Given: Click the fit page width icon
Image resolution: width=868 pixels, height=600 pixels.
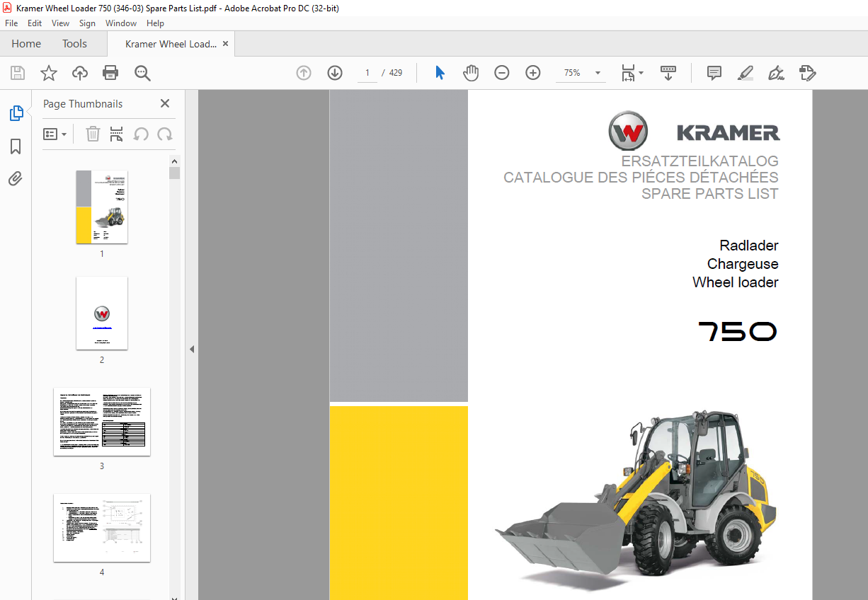Looking at the screenshot, I should [x=628, y=73].
